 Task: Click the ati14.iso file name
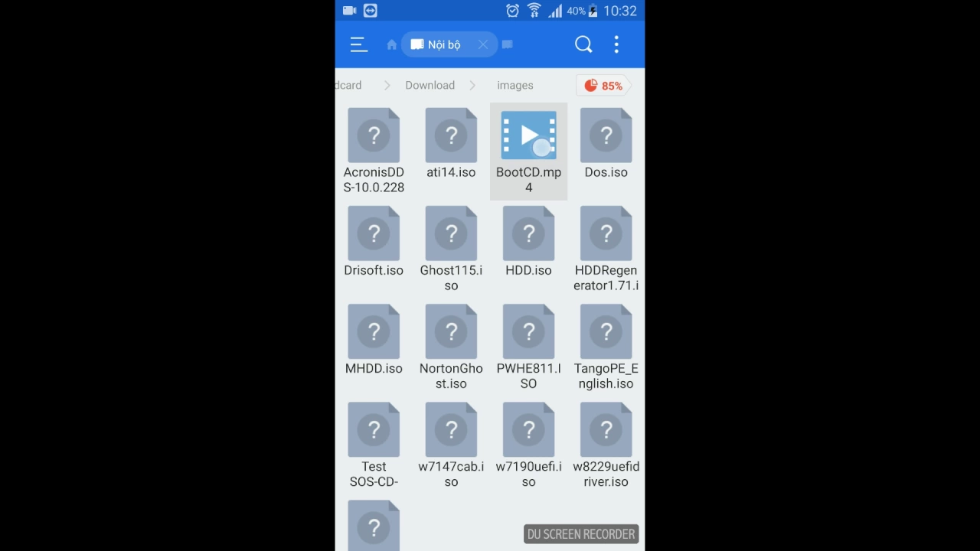(451, 172)
